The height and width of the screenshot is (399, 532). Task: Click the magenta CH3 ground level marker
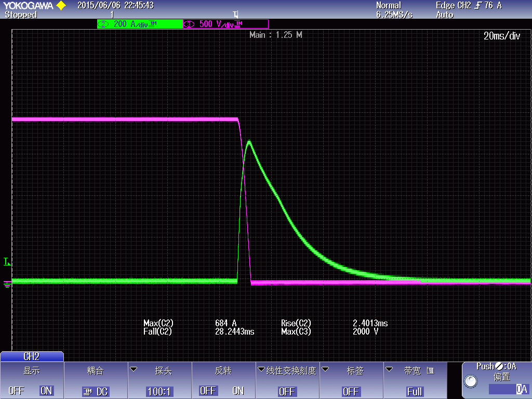[x=7, y=284]
